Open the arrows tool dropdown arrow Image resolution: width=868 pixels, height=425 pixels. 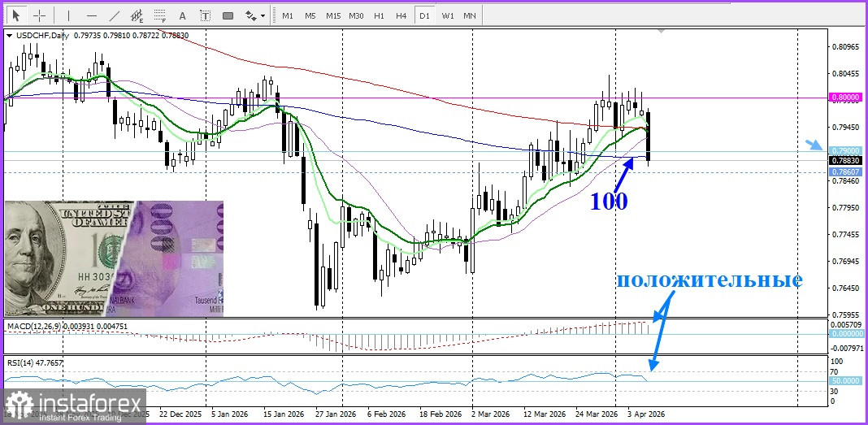[263, 16]
